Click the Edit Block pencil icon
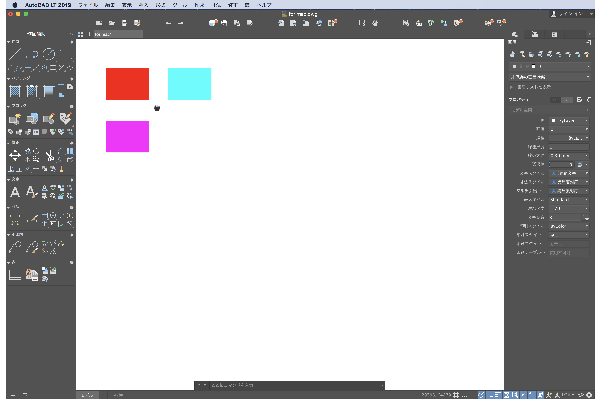Viewport: 600px width, 399px height. tap(49, 119)
